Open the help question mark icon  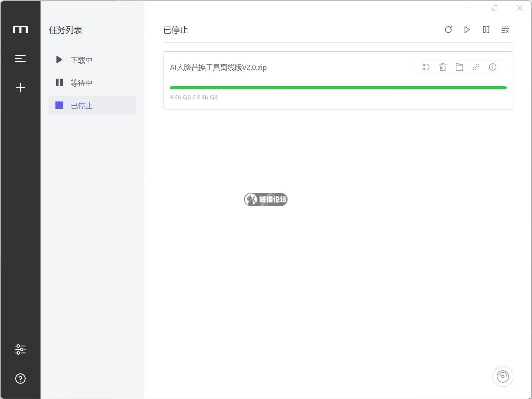point(20,379)
